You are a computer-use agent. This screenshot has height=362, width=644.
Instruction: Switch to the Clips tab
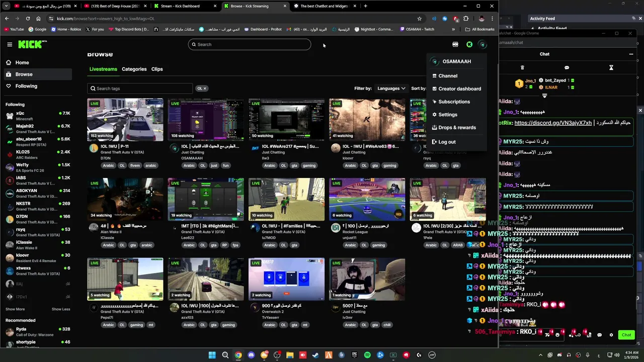(x=157, y=69)
